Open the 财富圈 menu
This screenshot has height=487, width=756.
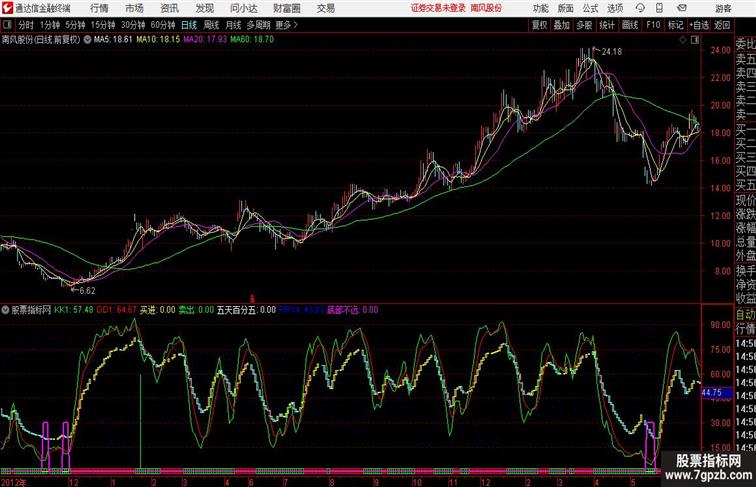click(x=287, y=8)
